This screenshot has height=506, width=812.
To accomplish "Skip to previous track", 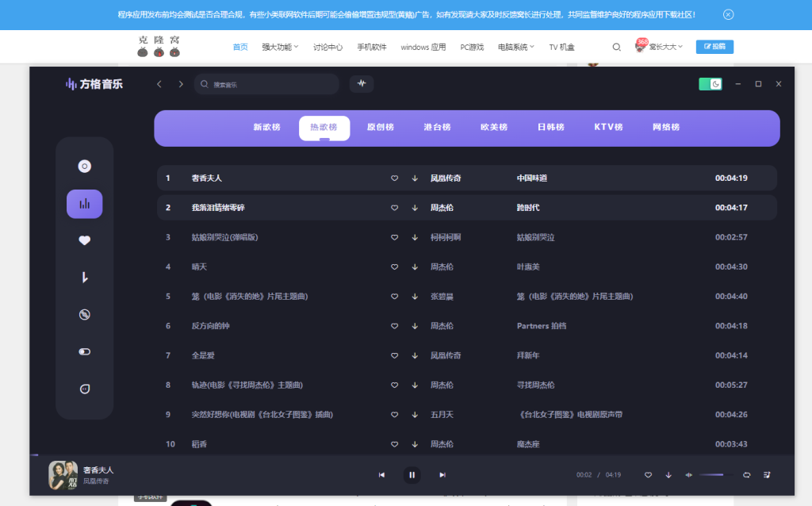I will [381, 475].
